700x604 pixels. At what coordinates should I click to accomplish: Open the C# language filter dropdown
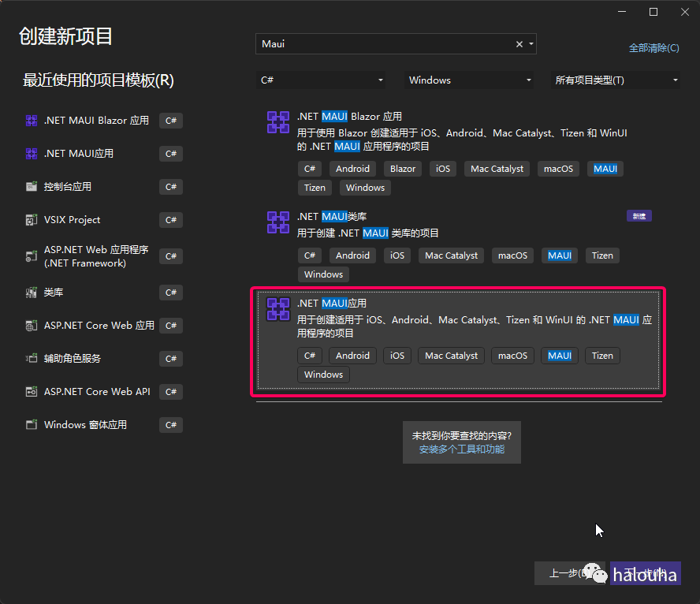tap(321, 80)
